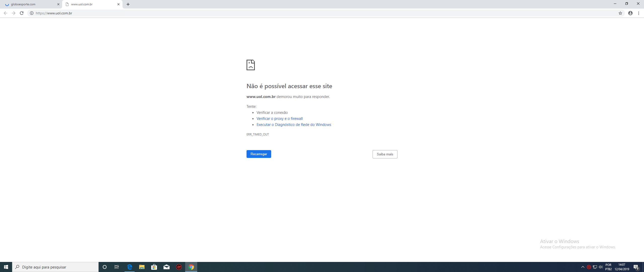
Task: Close the www.uol.com.br tab
Action: point(118,4)
